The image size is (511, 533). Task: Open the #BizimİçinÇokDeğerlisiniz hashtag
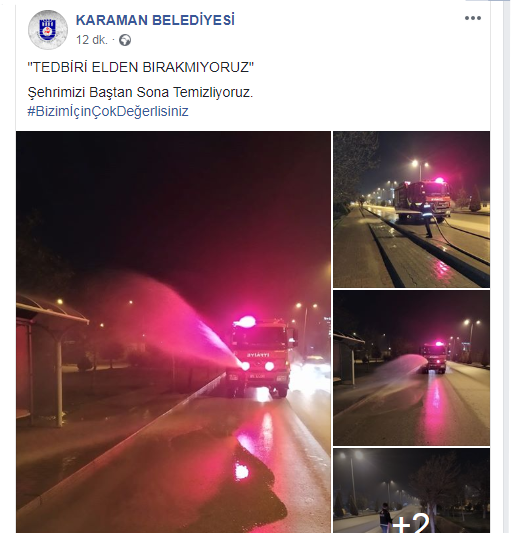(x=108, y=111)
